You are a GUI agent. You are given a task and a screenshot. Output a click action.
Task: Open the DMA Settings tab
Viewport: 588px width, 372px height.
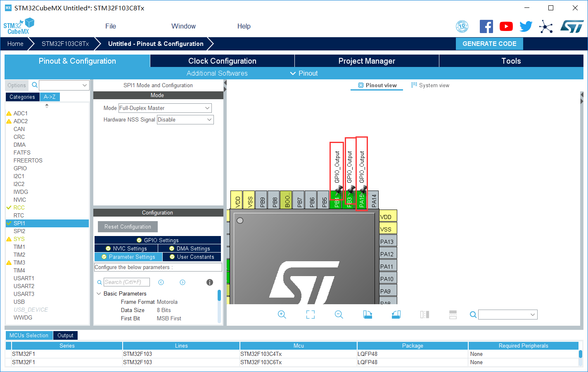(x=190, y=248)
